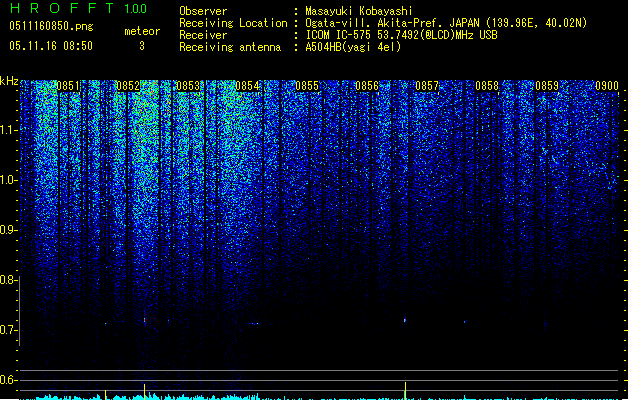Click the 0.9 kHz axis label

pos(8,230)
